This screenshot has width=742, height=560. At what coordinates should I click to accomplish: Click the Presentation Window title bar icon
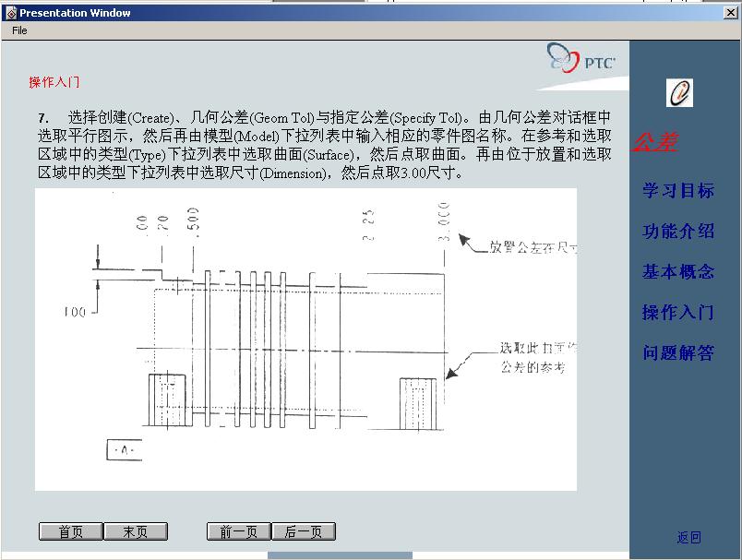pyautogui.click(x=9, y=12)
